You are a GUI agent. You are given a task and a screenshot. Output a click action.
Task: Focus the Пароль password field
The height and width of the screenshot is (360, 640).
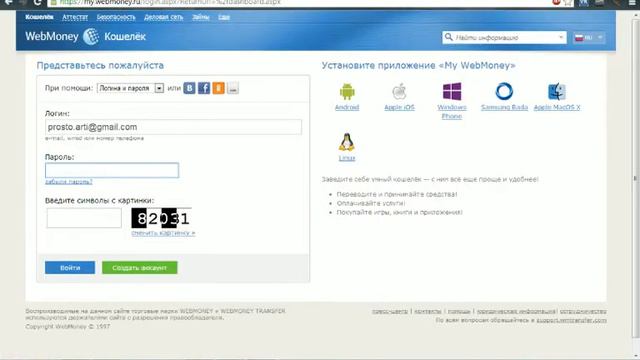pyautogui.click(x=112, y=170)
